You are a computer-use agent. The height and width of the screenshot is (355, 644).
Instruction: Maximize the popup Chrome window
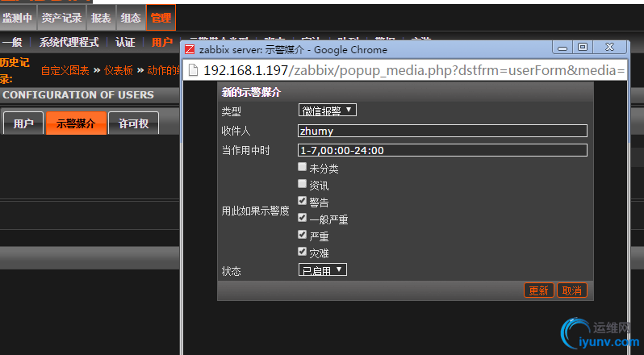(x=583, y=48)
